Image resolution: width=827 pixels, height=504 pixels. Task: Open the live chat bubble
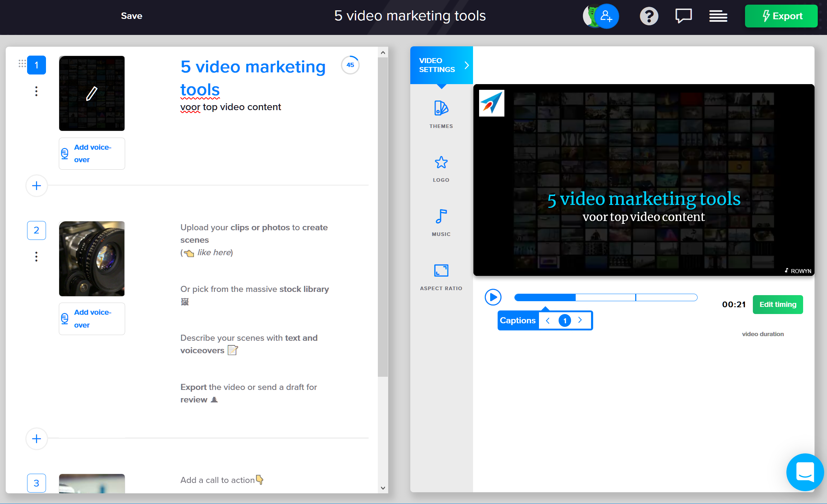point(805,472)
